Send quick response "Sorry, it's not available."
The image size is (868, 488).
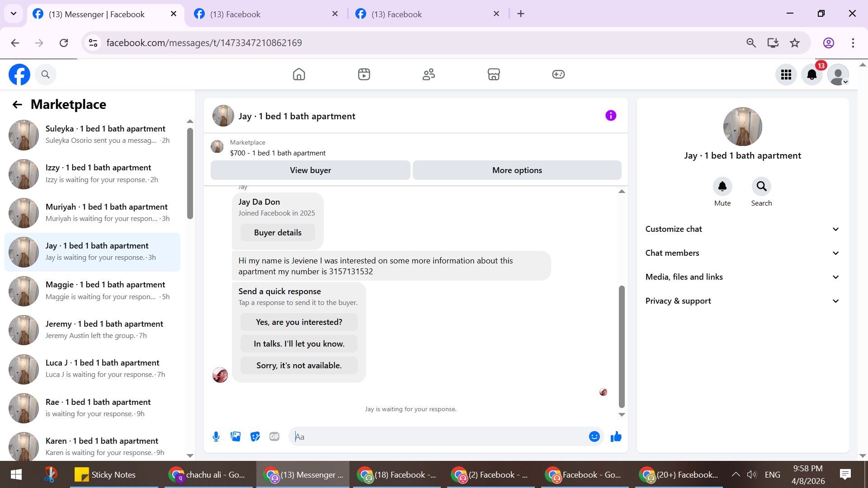click(299, 366)
